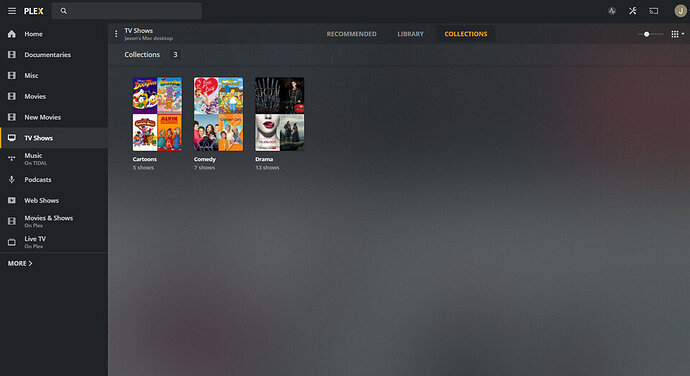Image resolution: width=690 pixels, height=376 pixels.
Task: Switch to the Library tab
Action: coord(411,34)
